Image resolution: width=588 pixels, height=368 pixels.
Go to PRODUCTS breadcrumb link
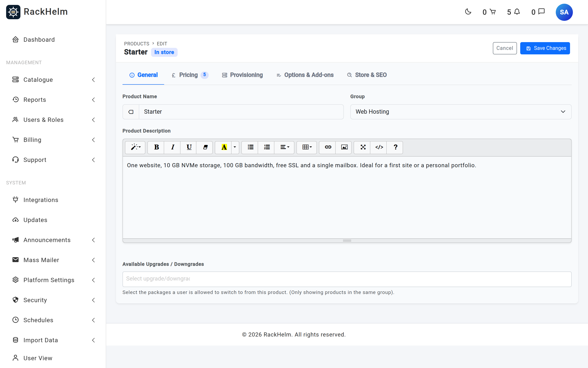tap(137, 44)
